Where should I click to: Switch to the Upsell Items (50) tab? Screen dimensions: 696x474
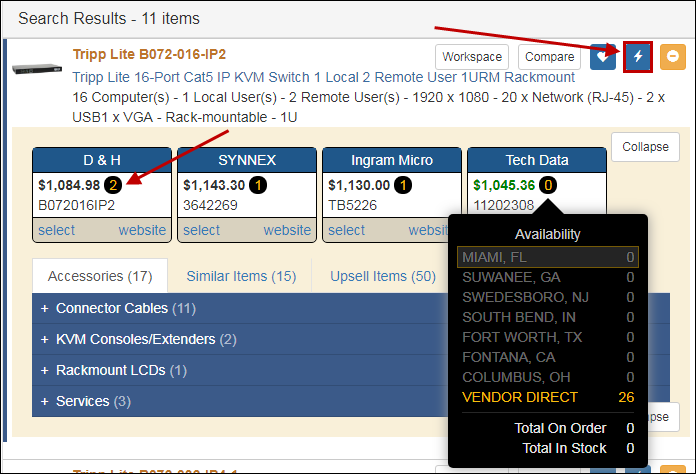pos(383,276)
